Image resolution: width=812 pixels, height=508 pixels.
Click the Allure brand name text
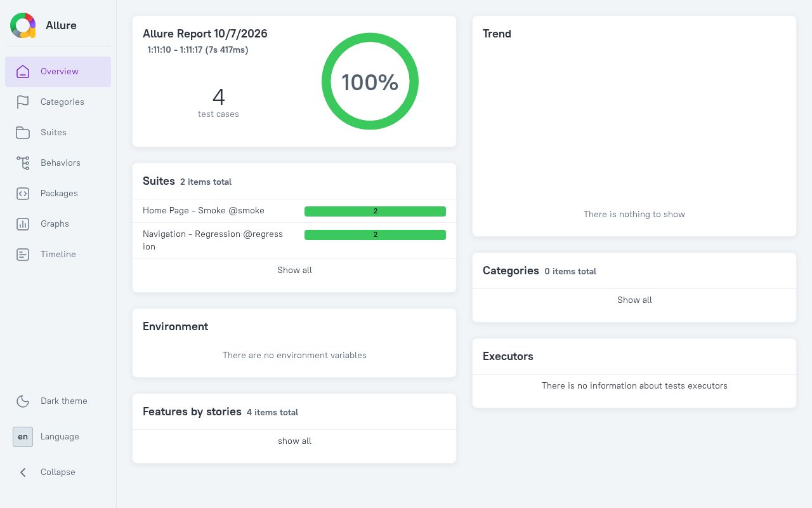pyautogui.click(x=61, y=25)
